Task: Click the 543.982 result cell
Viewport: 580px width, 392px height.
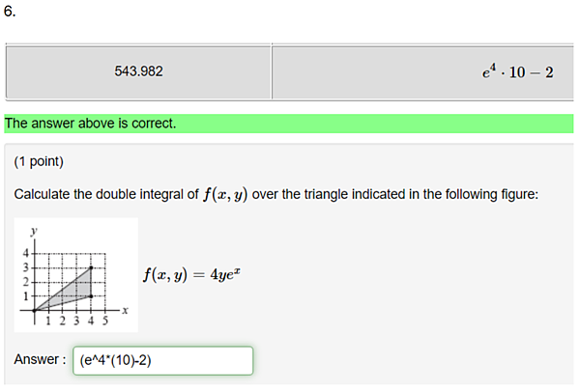Action: [x=138, y=71]
